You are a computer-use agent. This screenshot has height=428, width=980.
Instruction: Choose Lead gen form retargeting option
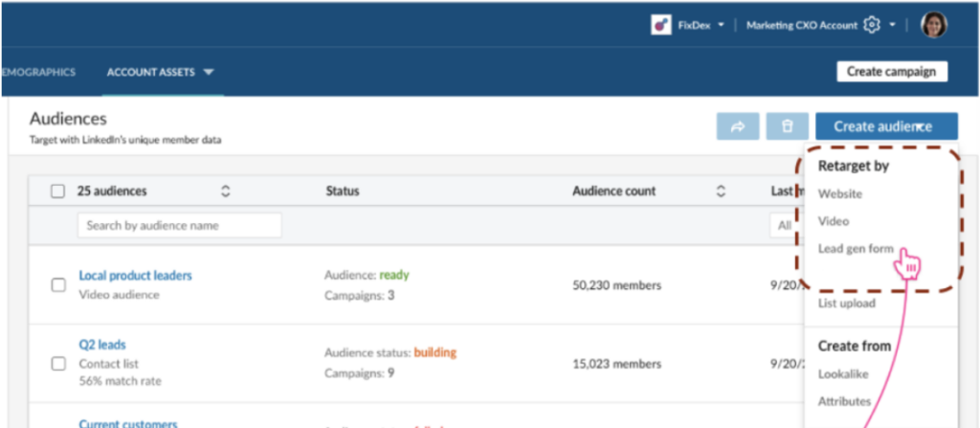pyautogui.click(x=855, y=249)
